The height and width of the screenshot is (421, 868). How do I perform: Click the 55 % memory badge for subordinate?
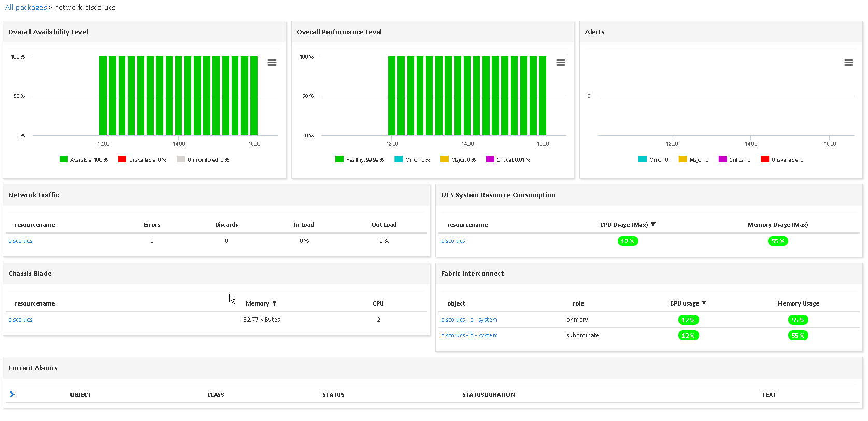tap(798, 336)
